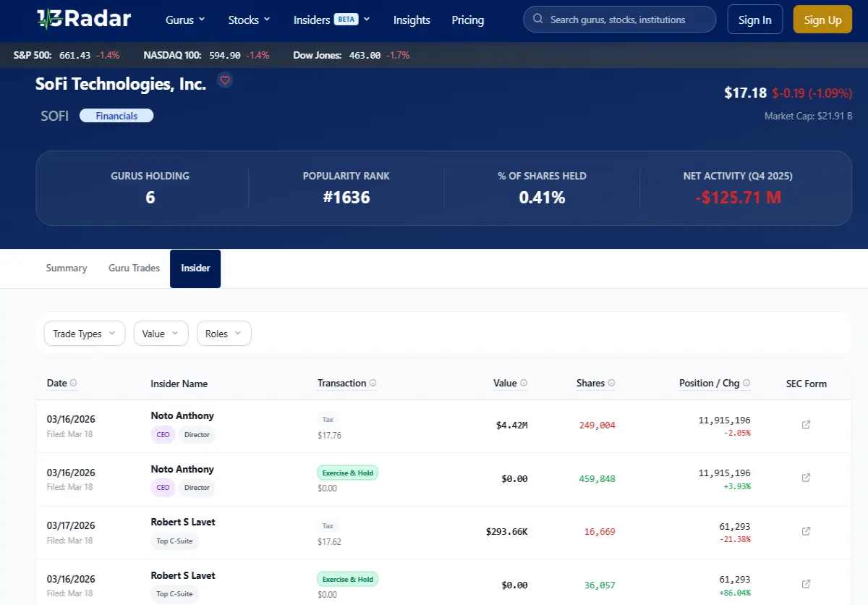Open the Stocks dropdown menu

249,20
